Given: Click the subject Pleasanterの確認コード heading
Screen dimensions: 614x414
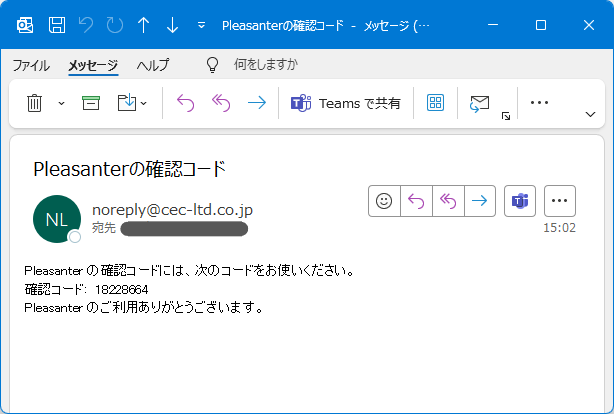Looking at the screenshot, I should [130, 170].
